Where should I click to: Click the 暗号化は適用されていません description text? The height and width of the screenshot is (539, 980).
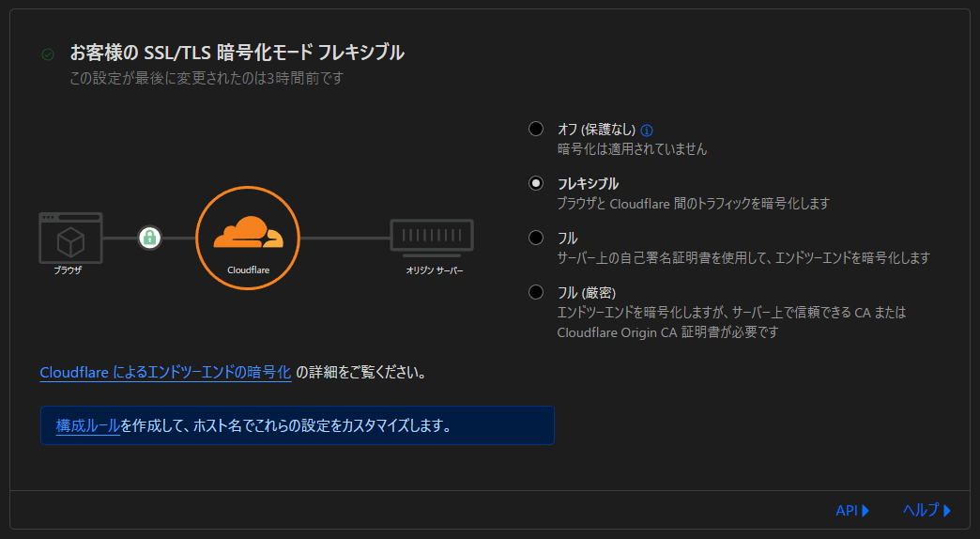(632, 148)
